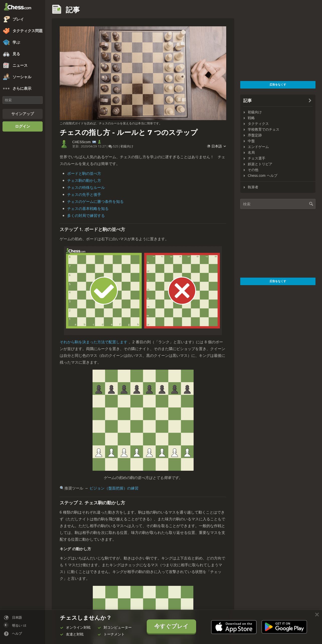The height and width of the screenshot is (644, 322).
Task: Follow the チェスの基本戦略を知る link
Action: [88, 209]
